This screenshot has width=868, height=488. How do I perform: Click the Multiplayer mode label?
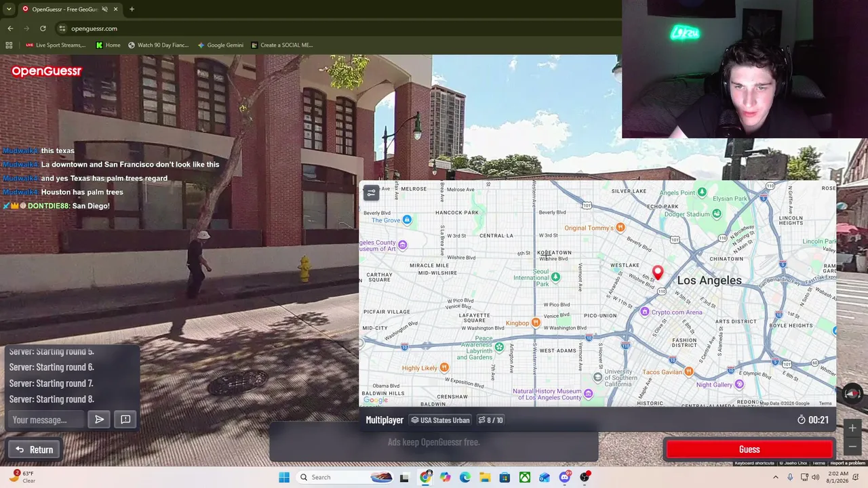coord(384,420)
